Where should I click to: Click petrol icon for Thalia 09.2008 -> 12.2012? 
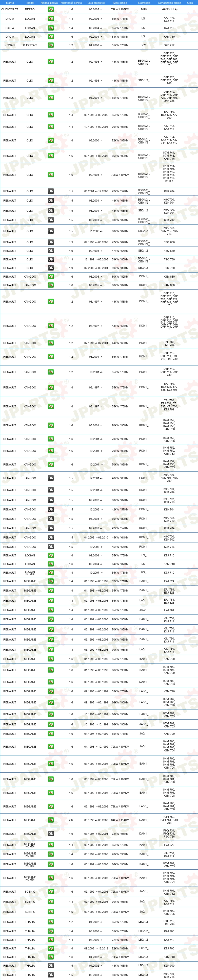click(x=51, y=948)
